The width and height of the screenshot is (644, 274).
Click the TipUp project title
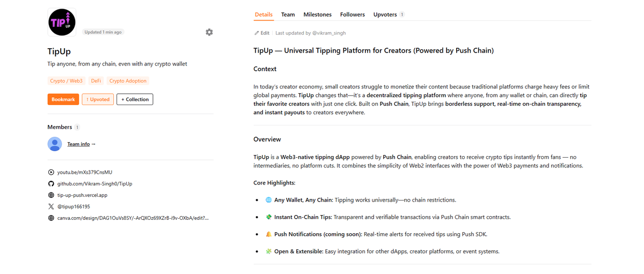point(59,51)
